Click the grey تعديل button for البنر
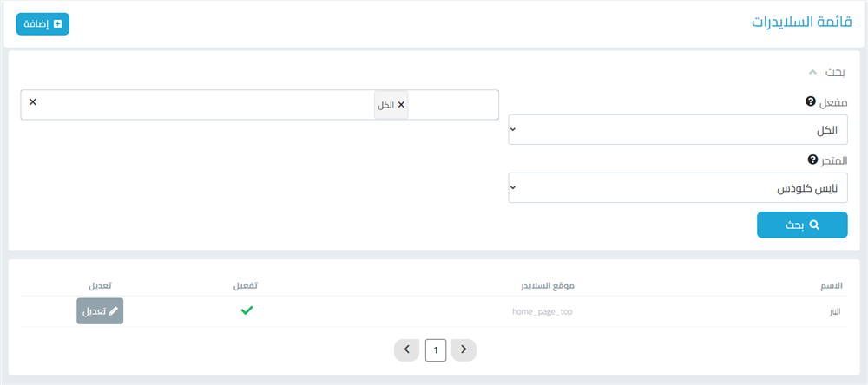Screen dimensions: 868x385 point(100,310)
